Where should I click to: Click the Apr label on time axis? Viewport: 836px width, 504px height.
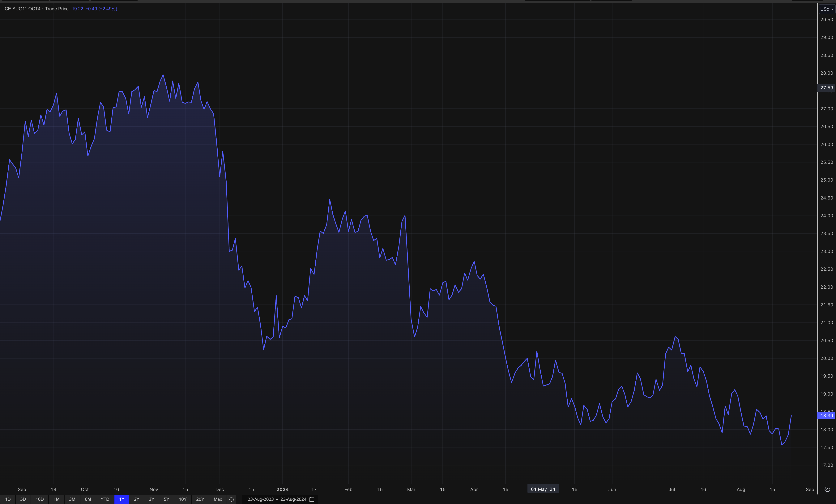tap(474, 489)
